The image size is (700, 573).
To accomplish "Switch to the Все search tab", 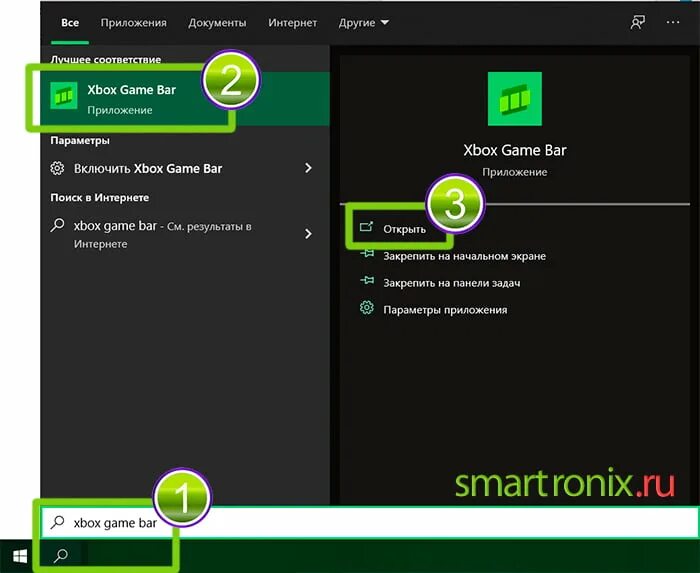I will pyautogui.click(x=70, y=23).
